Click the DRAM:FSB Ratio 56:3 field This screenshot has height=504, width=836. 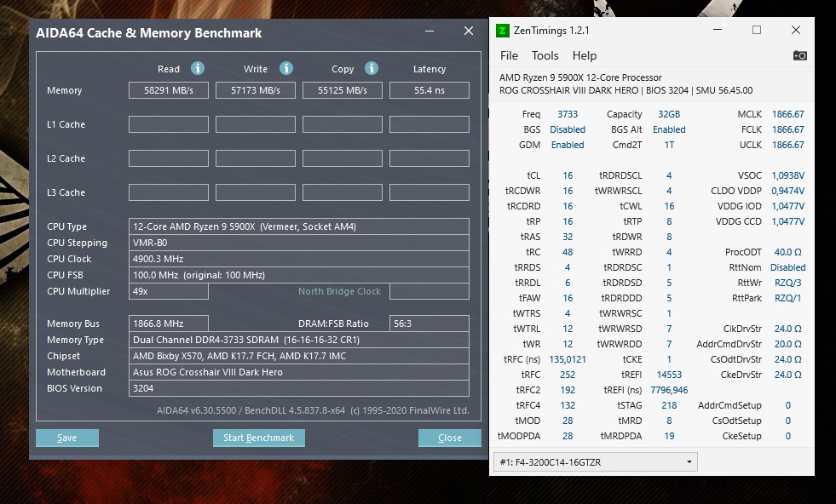pyautogui.click(x=430, y=324)
